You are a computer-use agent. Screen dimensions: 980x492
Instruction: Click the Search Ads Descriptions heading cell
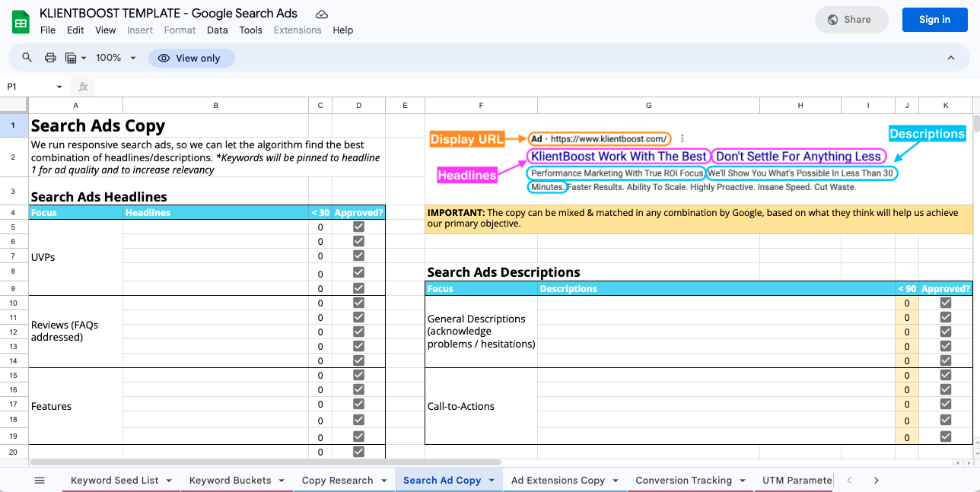pyautogui.click(x=504, y=272)
